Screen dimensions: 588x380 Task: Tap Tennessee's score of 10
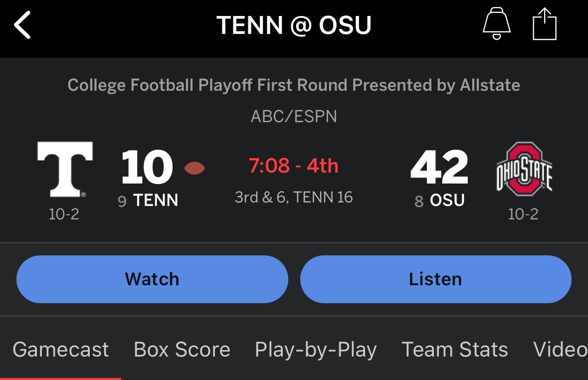[147, 168]
